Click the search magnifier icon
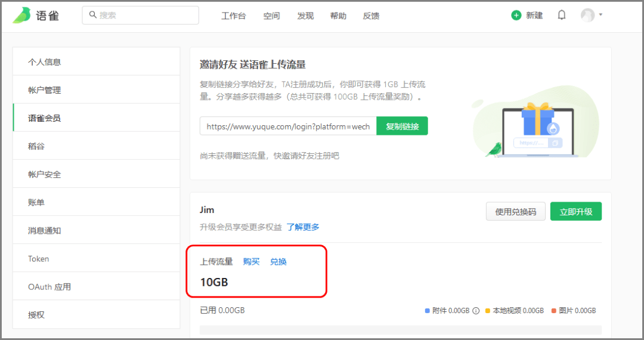The image size is (644, 340). click(x=93, y=15)
